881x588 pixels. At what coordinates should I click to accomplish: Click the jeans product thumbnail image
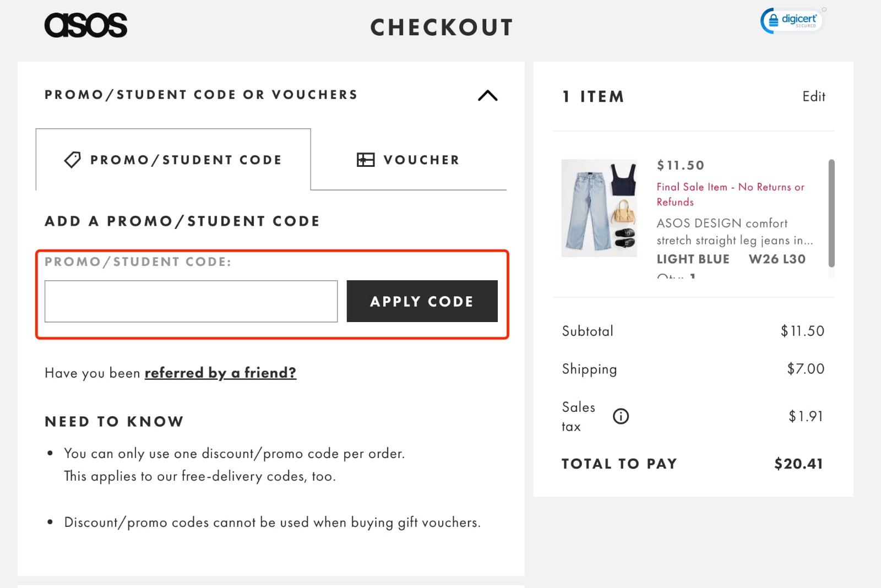pyautogui.click(x=600, y=208)
